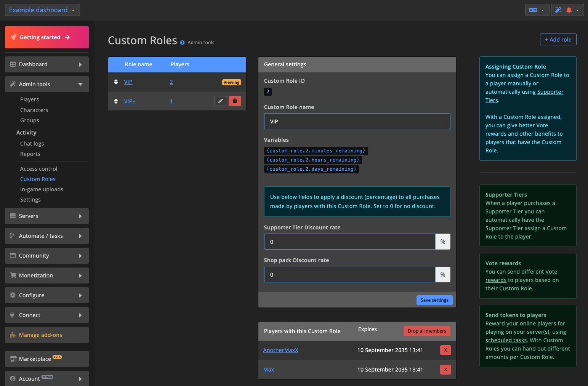Click the help icon next to Custom Roles

point(182,42)
